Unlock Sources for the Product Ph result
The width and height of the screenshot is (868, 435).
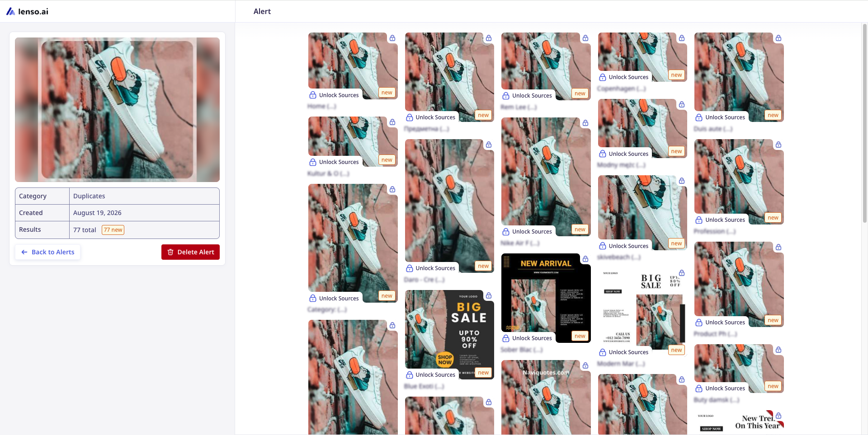[721, 322]
